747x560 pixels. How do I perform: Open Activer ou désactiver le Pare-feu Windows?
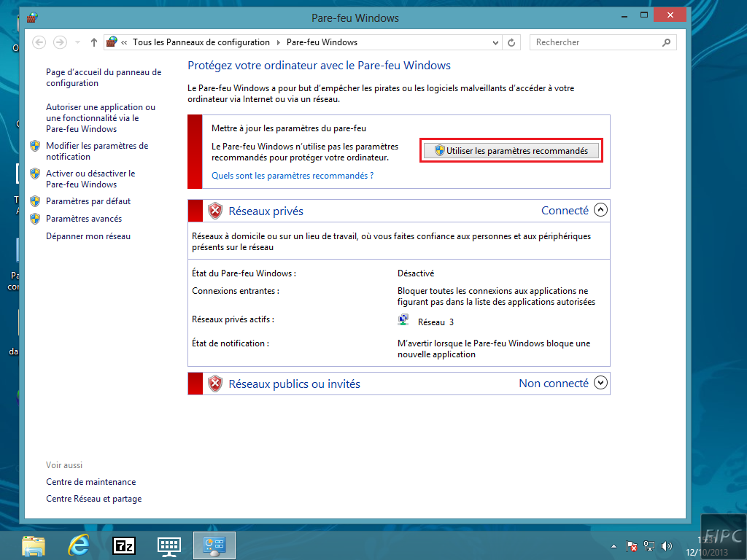pos(90,179)
